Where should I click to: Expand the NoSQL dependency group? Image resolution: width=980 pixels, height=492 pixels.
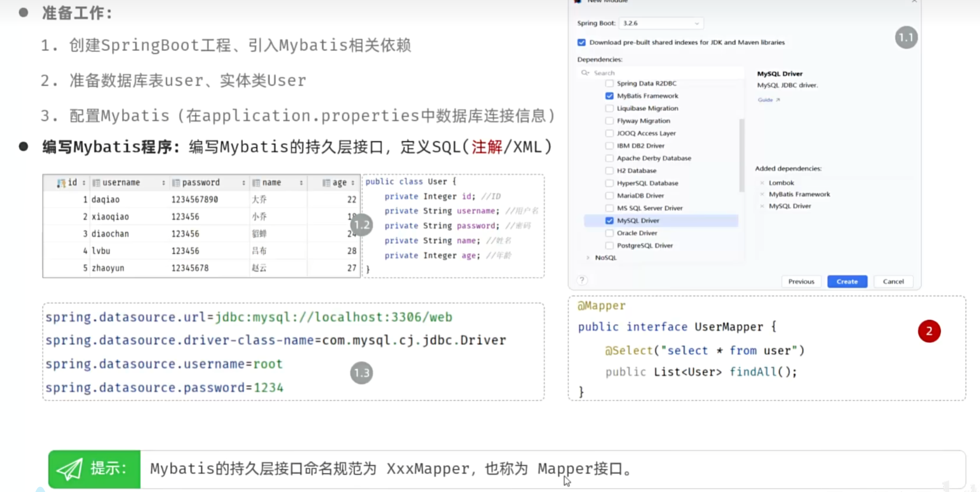(x=588, y=258)
